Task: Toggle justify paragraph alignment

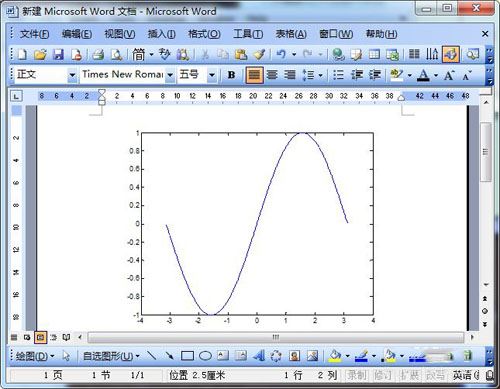Action: 254,75
